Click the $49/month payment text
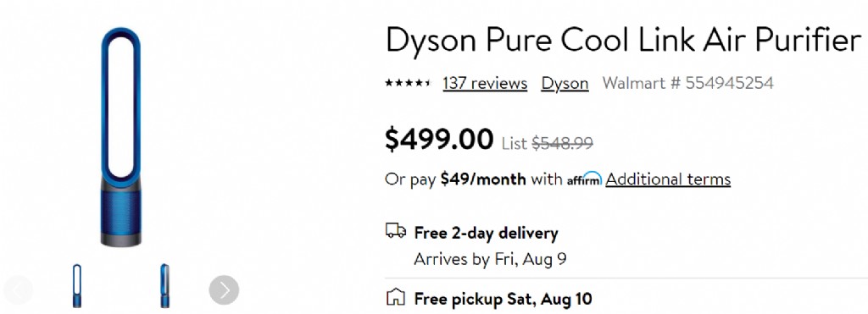This screenshot has width=868, height=314. point(483,179)
